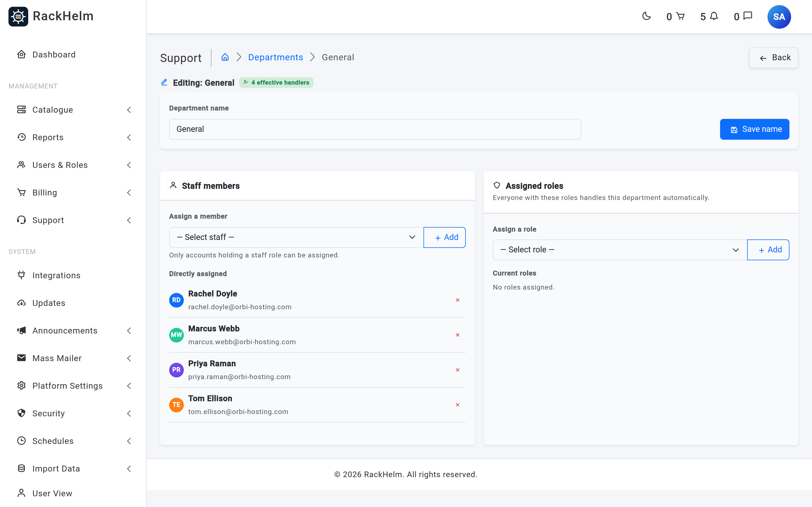Click the Back button

pos(773,58)
